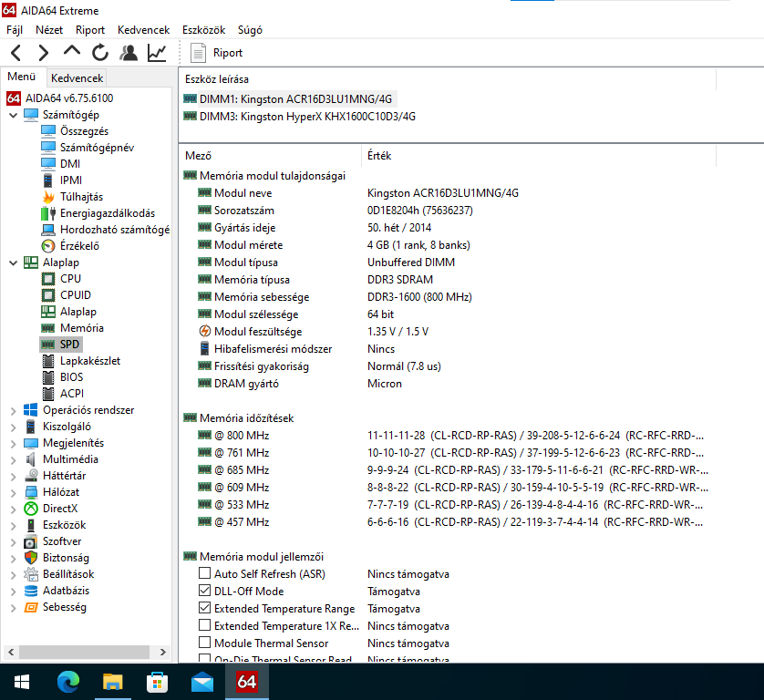The width and height of the screenshot is (764, 700).
Task: Expand the Megjelenítés node
Action: coord(13,443)
